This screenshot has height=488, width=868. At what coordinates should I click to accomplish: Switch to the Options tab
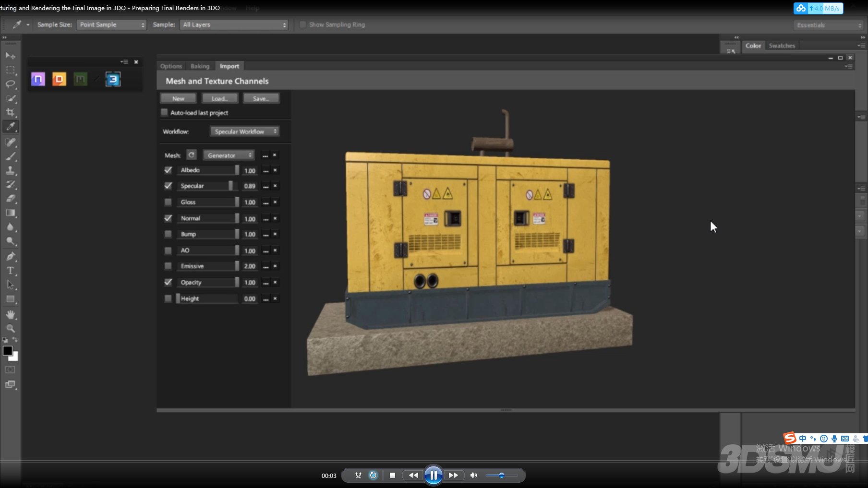[171, 66]
